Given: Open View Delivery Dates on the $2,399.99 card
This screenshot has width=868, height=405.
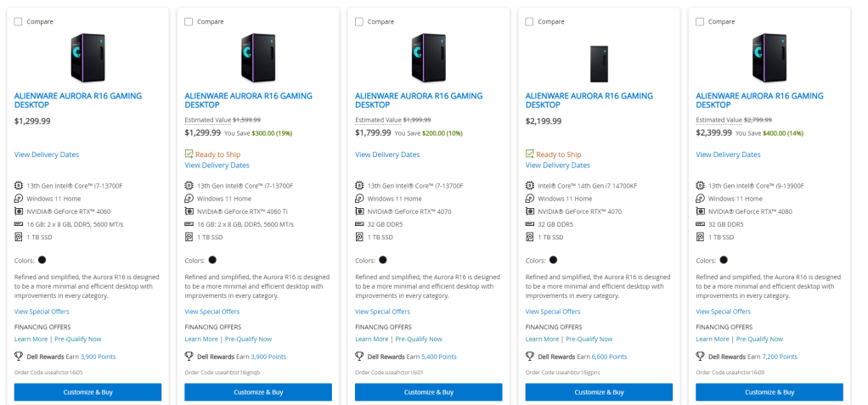Looking at the screenshot, I should coord(728,155).
